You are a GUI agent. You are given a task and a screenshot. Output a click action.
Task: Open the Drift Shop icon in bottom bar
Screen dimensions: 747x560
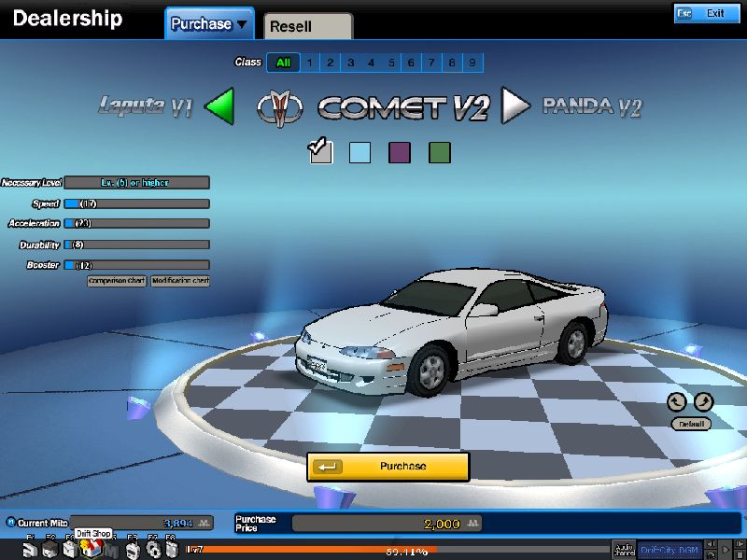coord(90,549)
